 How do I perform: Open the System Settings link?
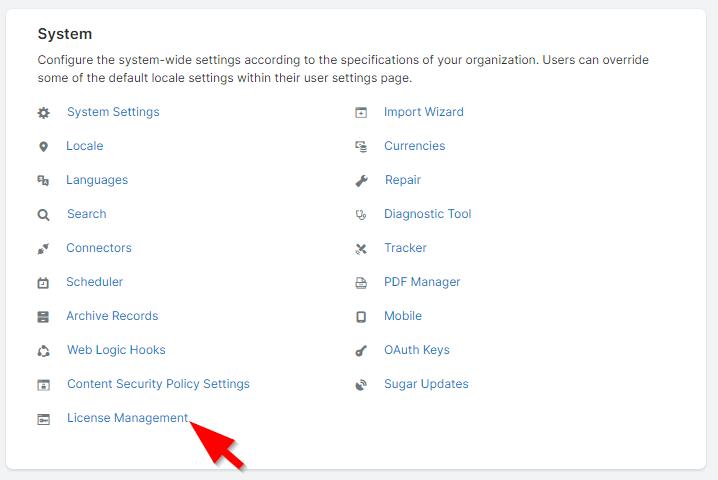[x=113, y=112]
